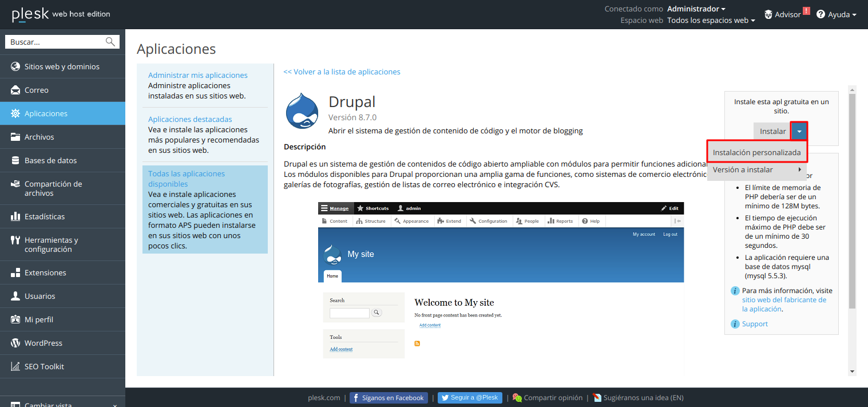Open the Bases de datos section
The image size is (868, 407).
pyautogui.click(x=50, y=160)
